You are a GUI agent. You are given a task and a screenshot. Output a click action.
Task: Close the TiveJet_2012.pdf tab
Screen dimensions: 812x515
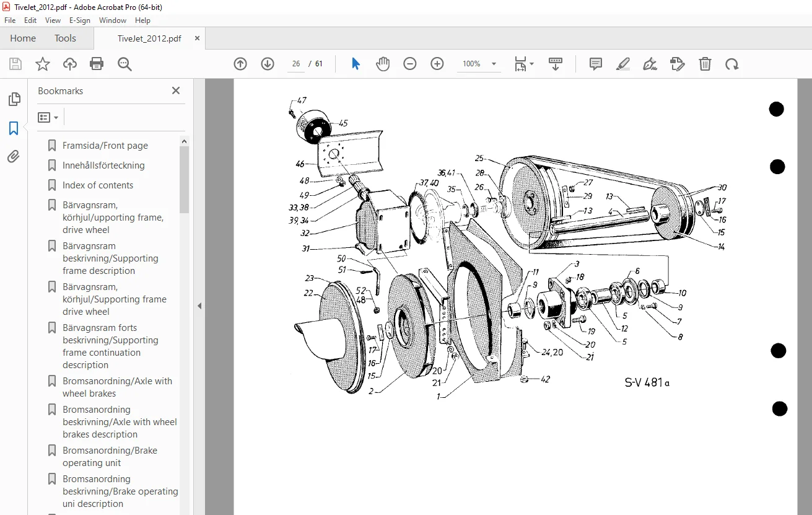tap(198, 38)
